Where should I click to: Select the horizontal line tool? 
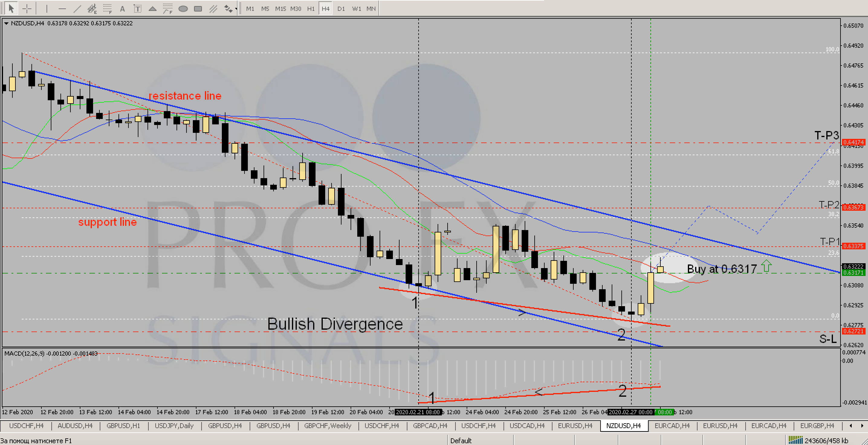pos(62,8)
